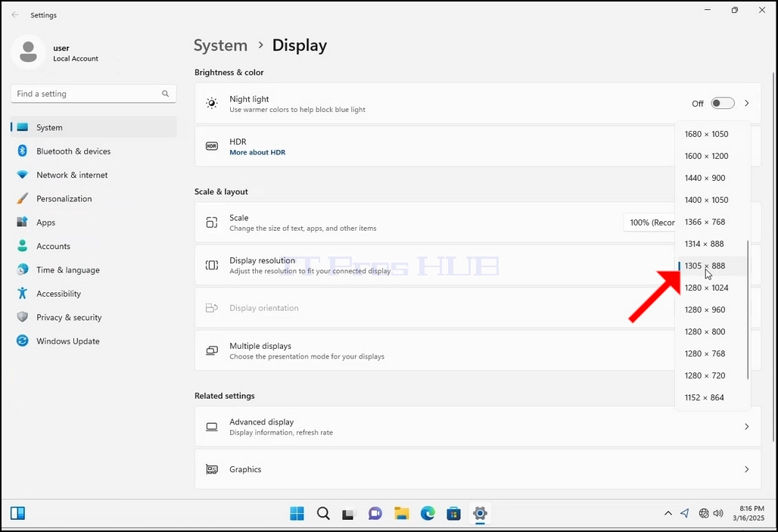The image size is (778, 532).
Task: Choose 1440 × 900 resolution
Action: (712, 178)
